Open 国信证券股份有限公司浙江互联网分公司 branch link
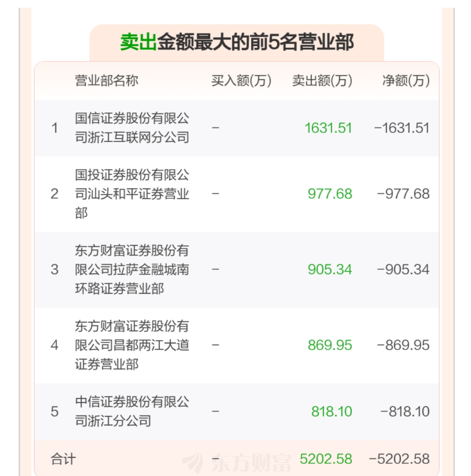The width and height of the screenshot is (471, 476). (132, 128)
